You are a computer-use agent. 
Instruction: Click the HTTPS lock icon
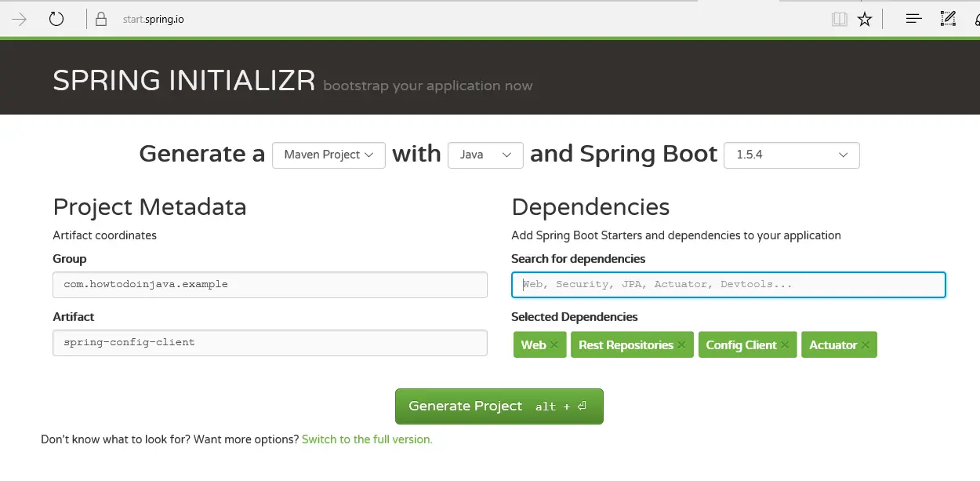point(100,18)
